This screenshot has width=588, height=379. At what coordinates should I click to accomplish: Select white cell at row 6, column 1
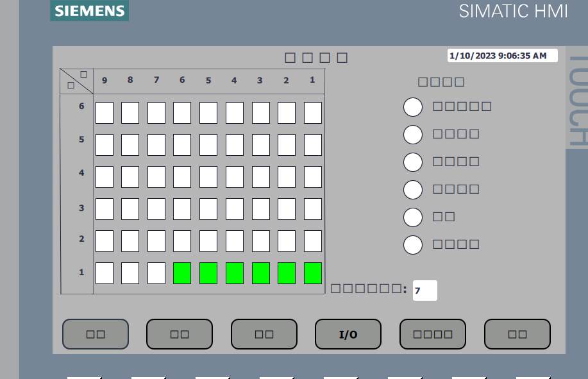point(312,113)
